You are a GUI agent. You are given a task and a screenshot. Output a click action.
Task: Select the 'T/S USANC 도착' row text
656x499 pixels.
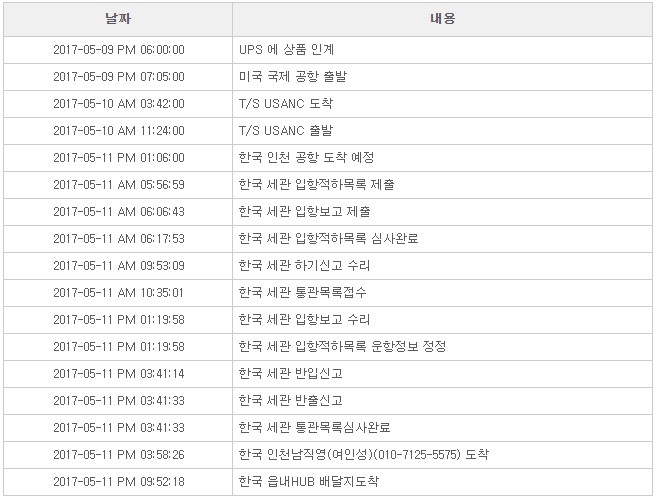point(286,103)
